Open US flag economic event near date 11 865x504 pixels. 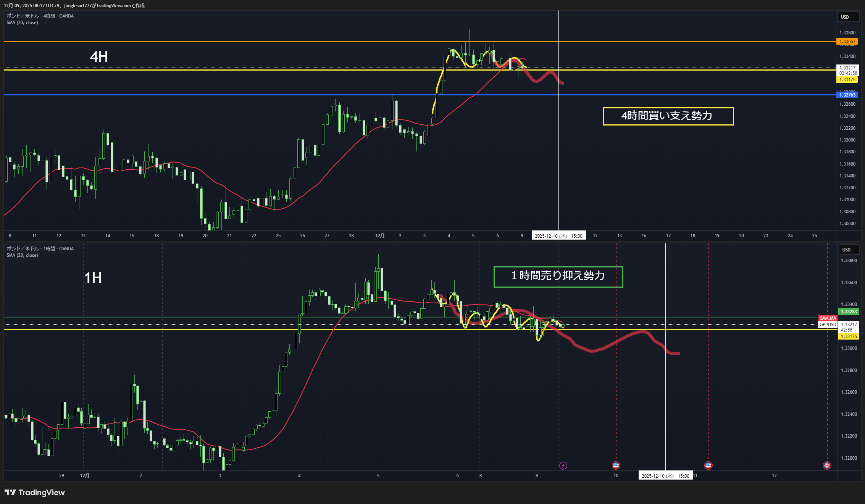click(x=708, y=465)
